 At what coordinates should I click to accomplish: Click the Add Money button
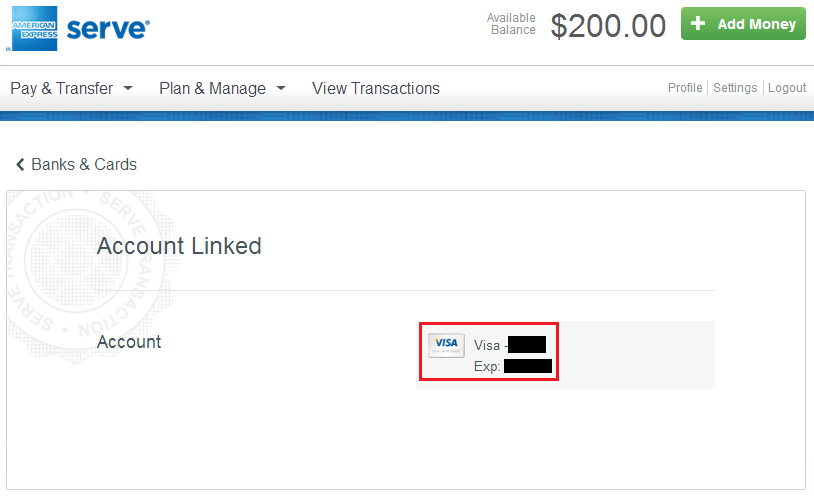pos(743,23)
